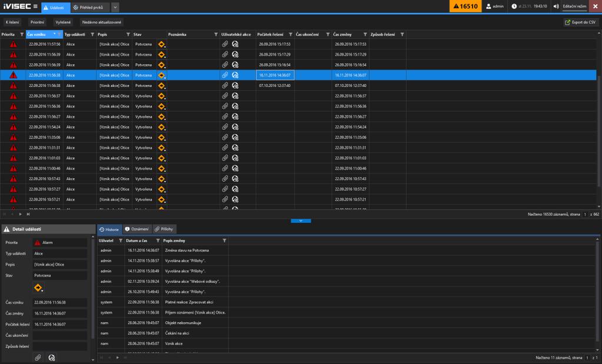
Task: Open the Oznámení tab
Action: pos(137,229)
